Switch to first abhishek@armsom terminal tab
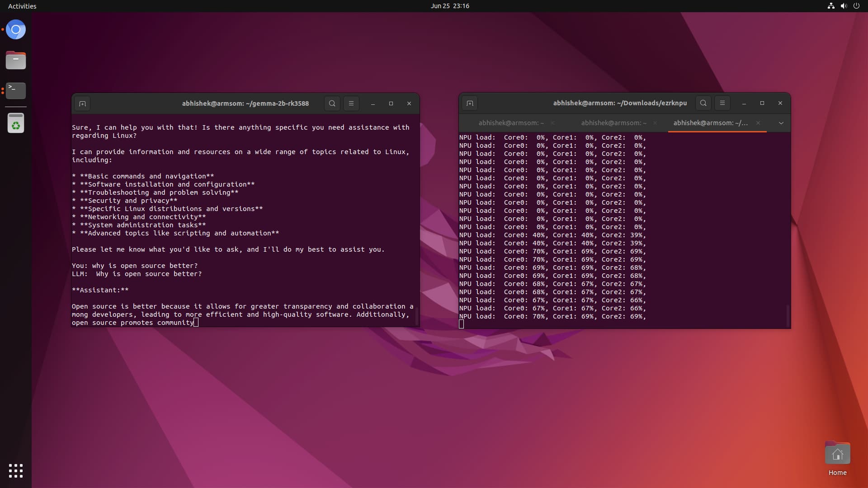The height and width of the screenshot is (488, 868). [511, 123]
